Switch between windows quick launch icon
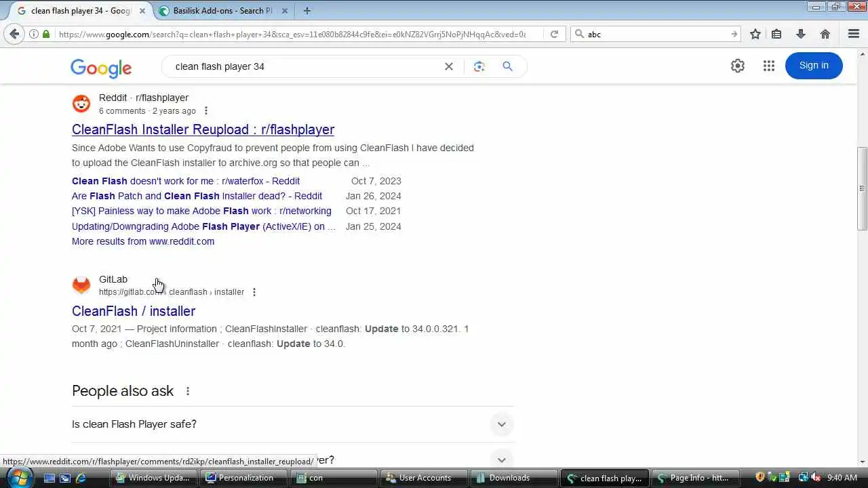Image resolution: width=868 pixels, height=488 pixels. (65, 478)
